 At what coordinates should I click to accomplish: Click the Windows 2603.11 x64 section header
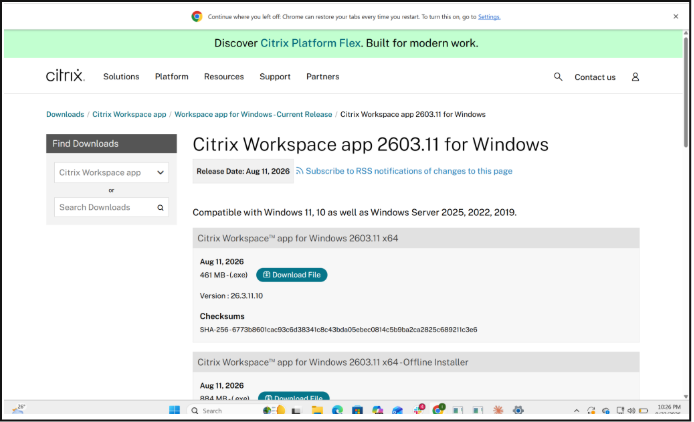pyautogui.click(x=416, y=238)
